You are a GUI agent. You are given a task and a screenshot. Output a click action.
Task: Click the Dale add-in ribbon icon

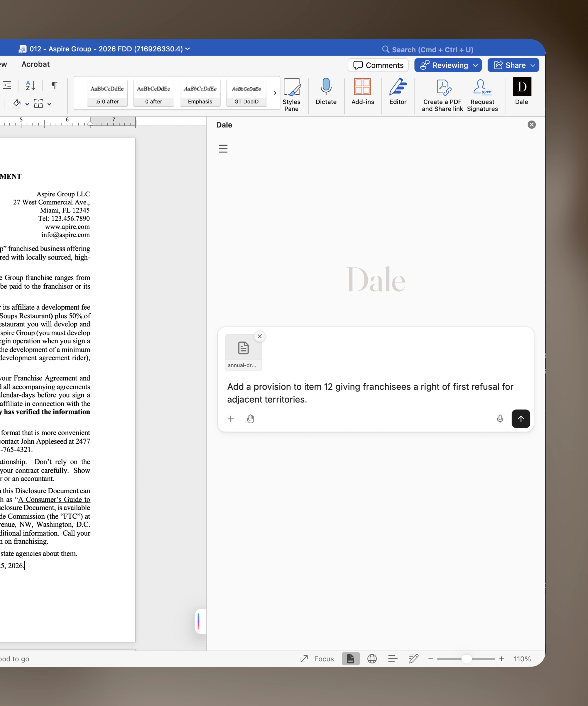pos(522,91)
